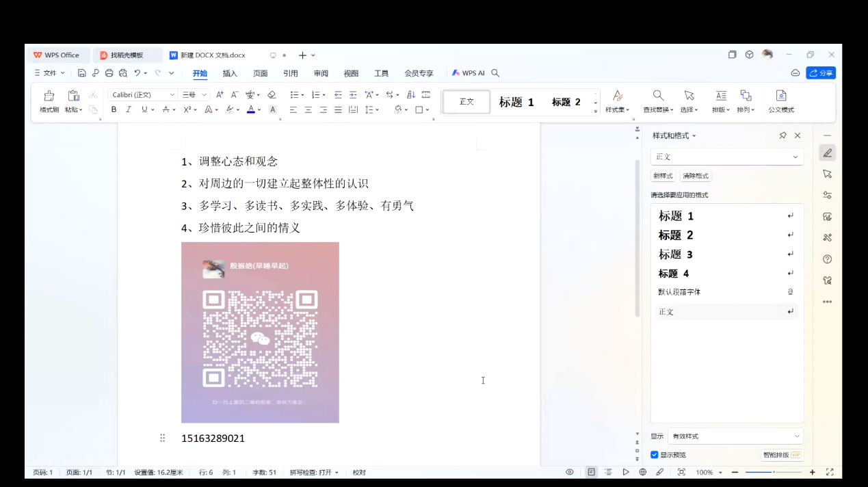This screenshot has width=868, height=487.
Task: Pin the Styles and Formatting panel
Action: 782,135
